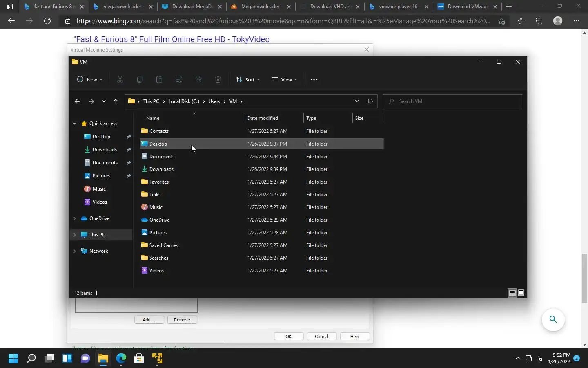Refresh the VM folder view

pos(370,101)
